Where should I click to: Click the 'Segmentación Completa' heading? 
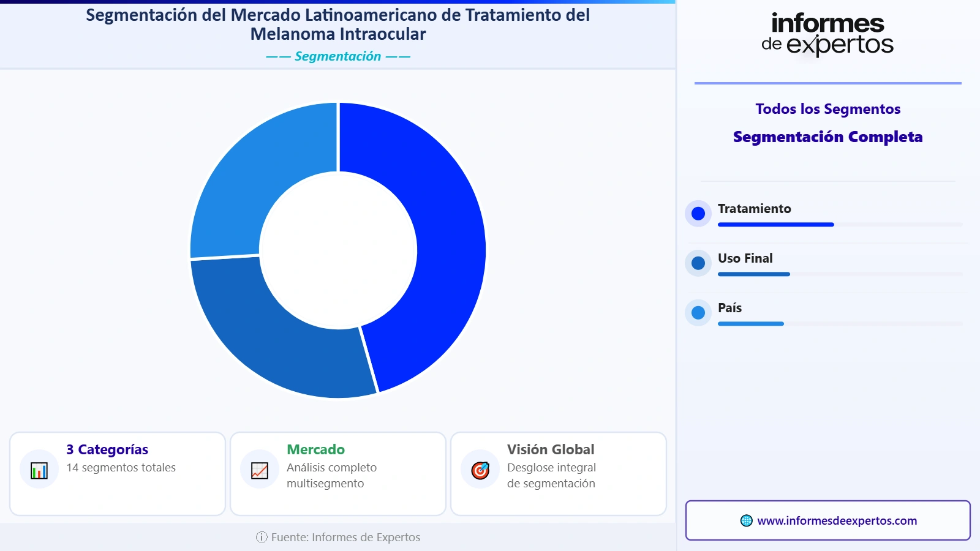(827, 137)
